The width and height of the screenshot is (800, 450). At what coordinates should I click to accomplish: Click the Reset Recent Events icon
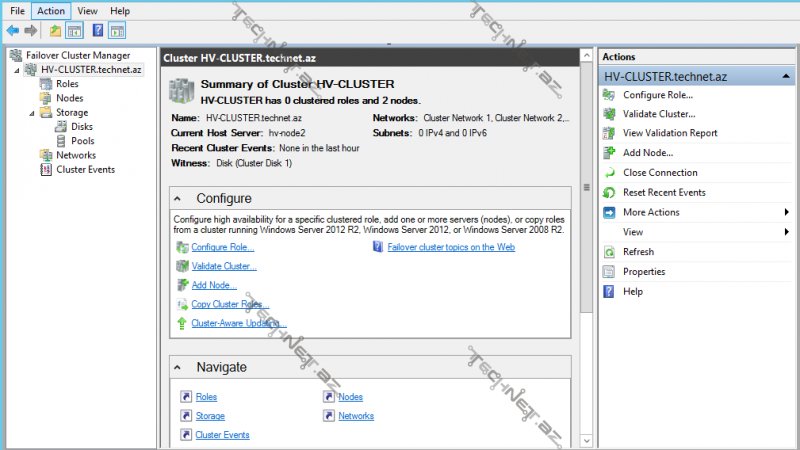tap(609, 192)
